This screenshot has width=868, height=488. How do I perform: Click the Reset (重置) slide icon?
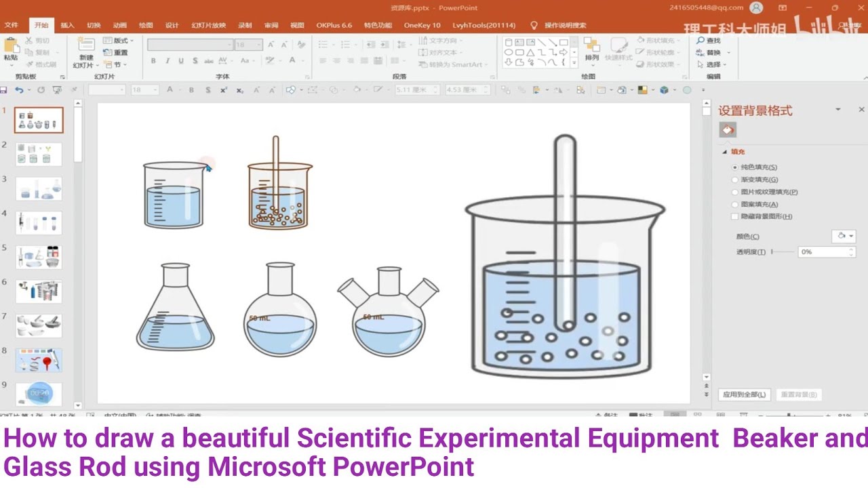tap(116, 52)
